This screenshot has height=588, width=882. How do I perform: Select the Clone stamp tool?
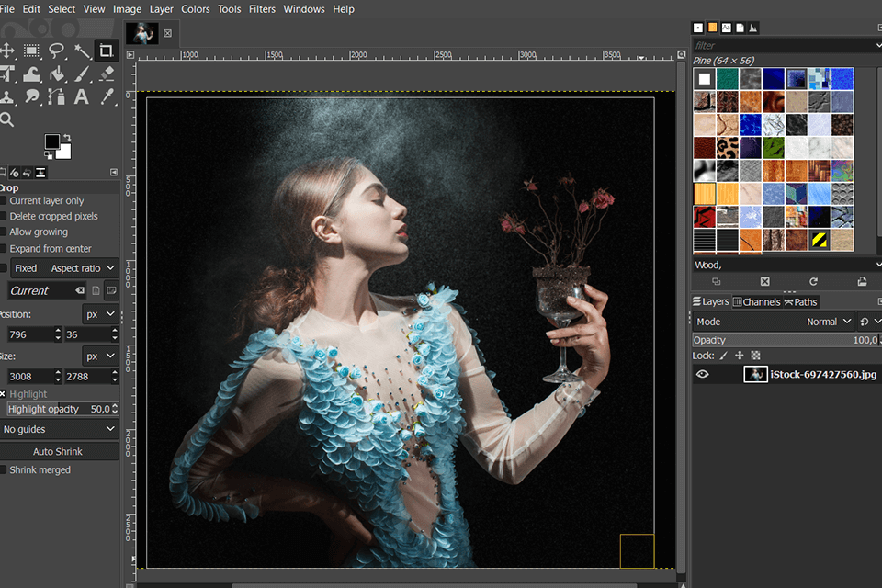pos(6,96)
